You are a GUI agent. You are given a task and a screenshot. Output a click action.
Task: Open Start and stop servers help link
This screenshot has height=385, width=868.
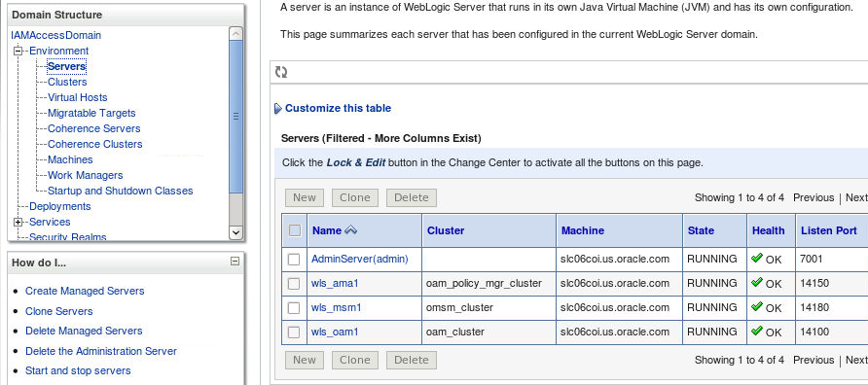click(x=78, y=370)
